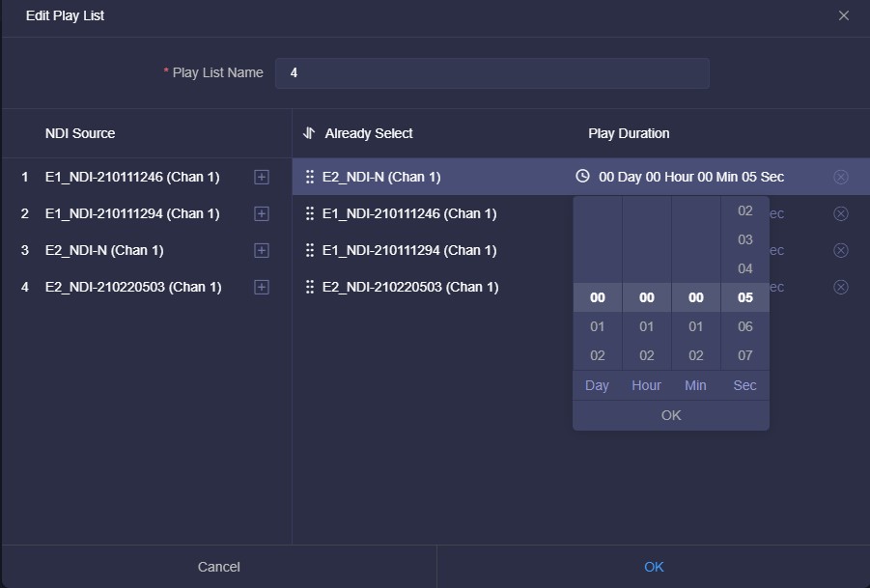Click the clock icon in Play Duration
Viewport: 870px width, 588px height.
[582, 176]
